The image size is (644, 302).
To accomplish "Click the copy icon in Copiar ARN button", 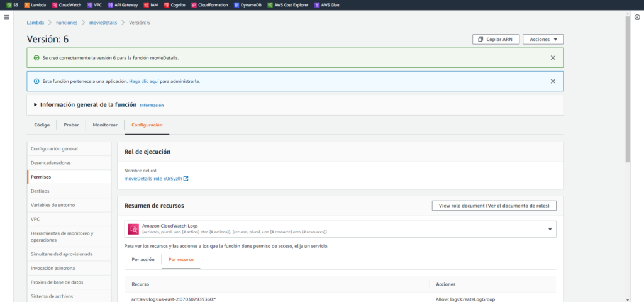I will 480,40.
